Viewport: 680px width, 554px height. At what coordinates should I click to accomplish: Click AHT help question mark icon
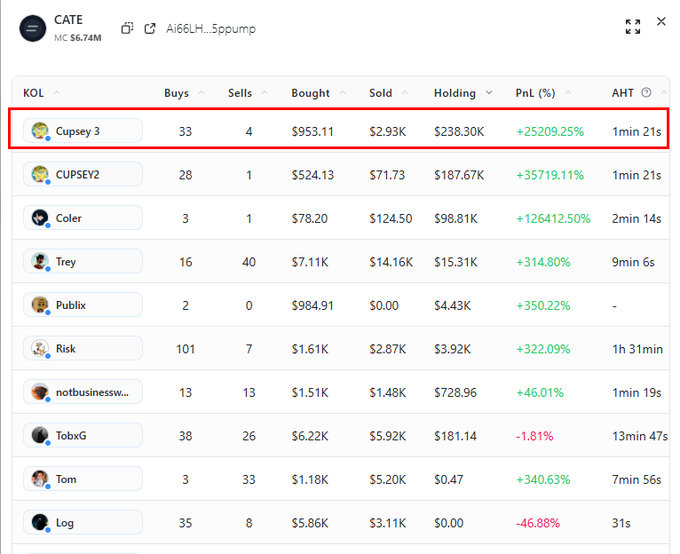coord(646,92)
